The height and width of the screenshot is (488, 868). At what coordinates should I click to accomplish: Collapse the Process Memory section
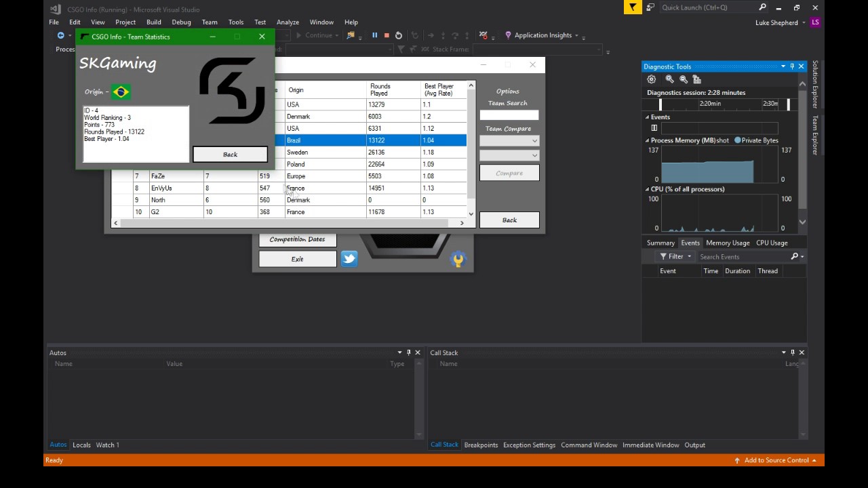pos(647,140)
